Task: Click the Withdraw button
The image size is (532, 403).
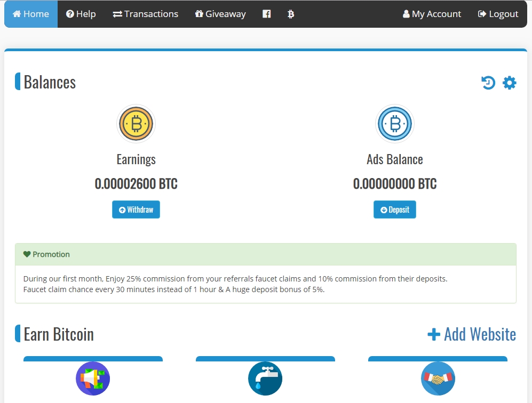Action: (x=136, y=209)
